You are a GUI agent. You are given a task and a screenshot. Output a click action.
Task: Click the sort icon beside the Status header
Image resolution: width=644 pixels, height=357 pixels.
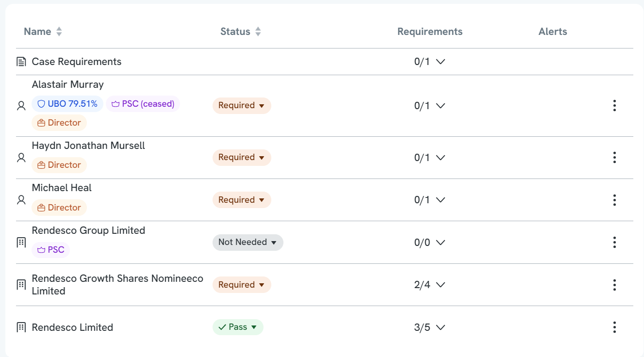point(258,32)
